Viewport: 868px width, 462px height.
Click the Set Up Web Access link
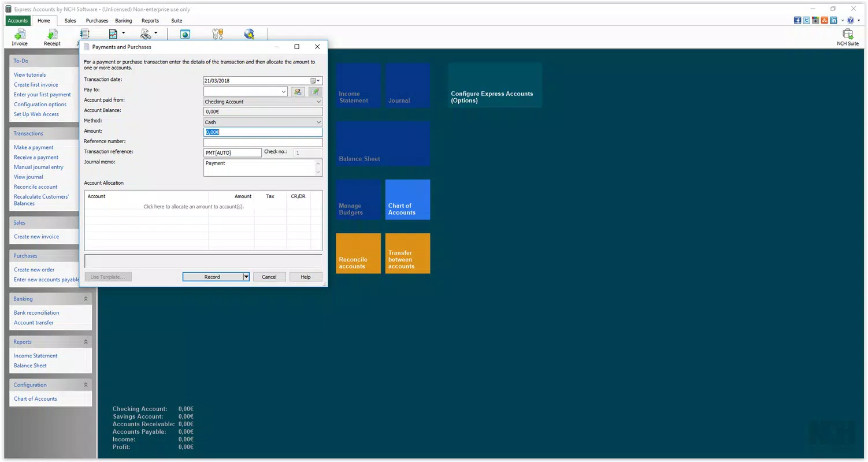pos(36,114)
